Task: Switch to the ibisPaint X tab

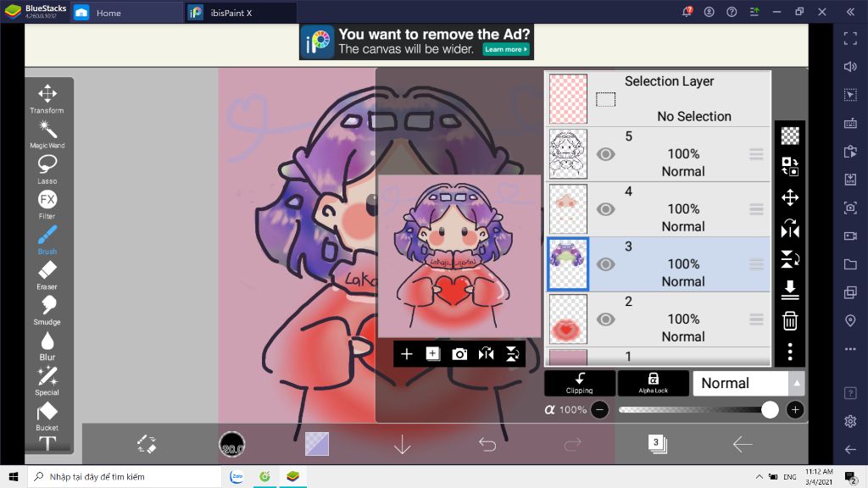Action: point(241,12)
